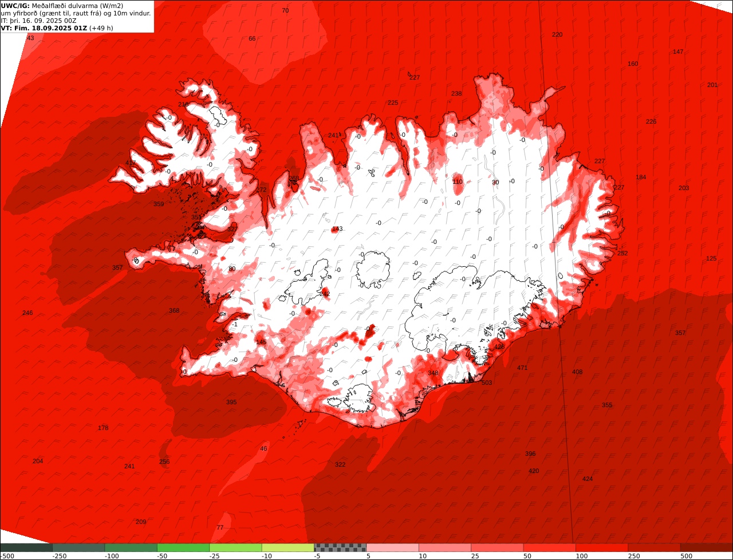Click the map value '355'

pyautogui.click(x=607, y=405)
